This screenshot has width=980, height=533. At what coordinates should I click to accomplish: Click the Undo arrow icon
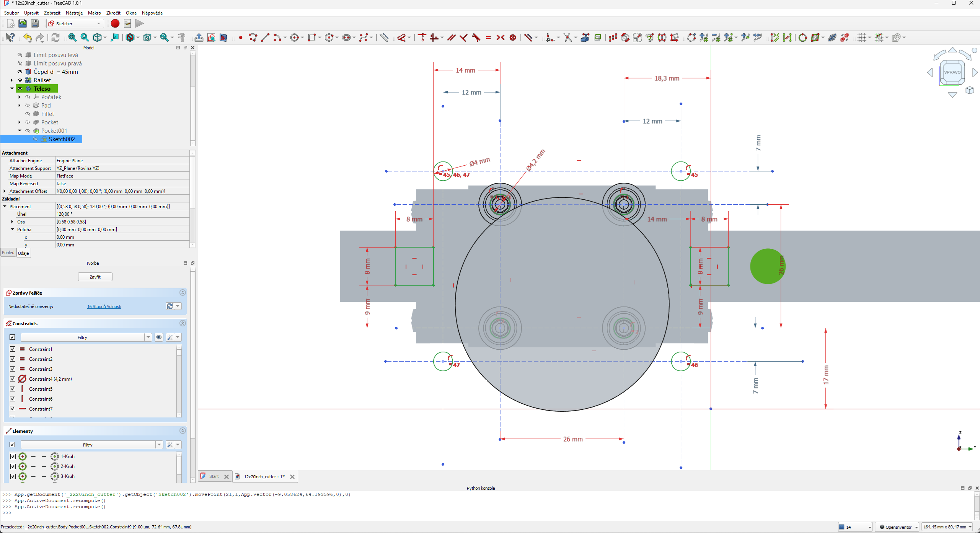click(27, 37)
